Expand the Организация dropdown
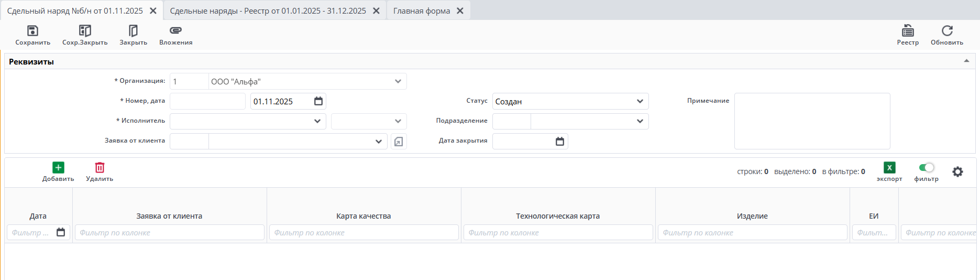980x280 pixels. [x=398, y=81]
